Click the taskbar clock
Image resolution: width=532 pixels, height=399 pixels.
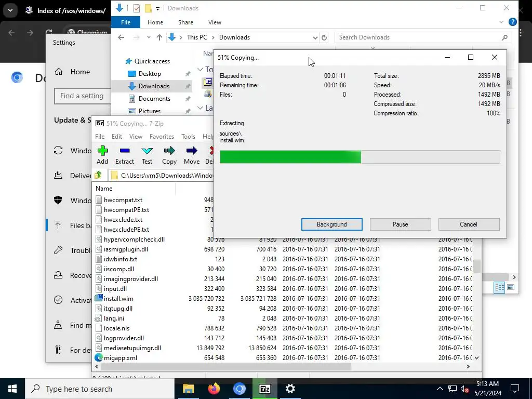(x=487, y=389)
